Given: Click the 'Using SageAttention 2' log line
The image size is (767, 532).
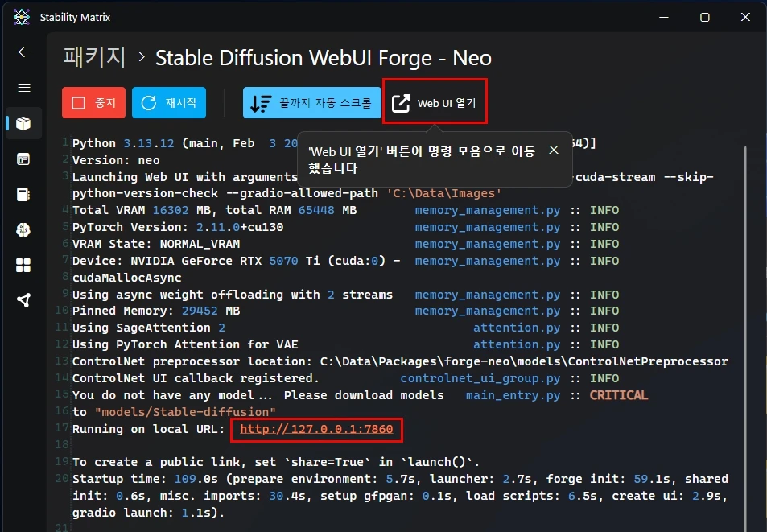Looking at the screenshot, I should tap(149, 328).
